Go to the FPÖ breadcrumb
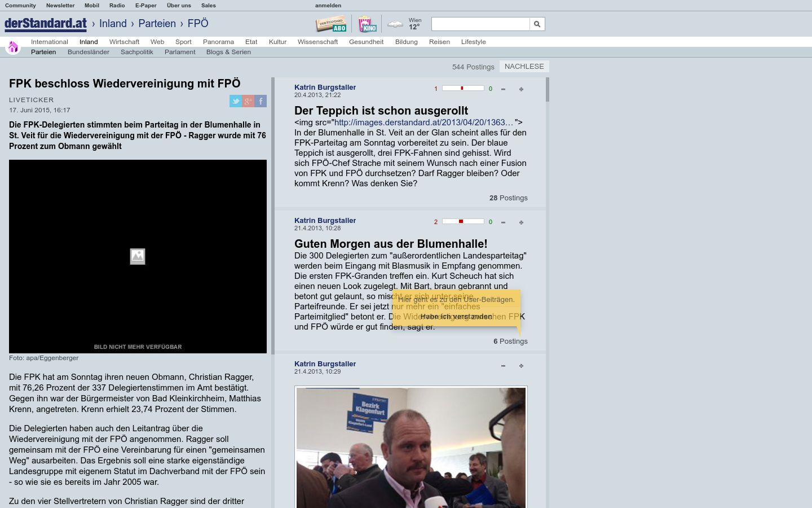This screenshot has width=812, height=508. click(198, 24)
